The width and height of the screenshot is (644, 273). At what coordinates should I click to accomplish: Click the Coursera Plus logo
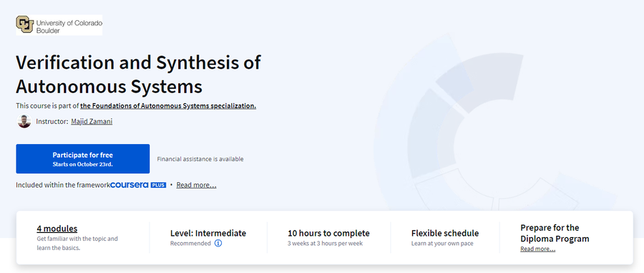(138, 185)
